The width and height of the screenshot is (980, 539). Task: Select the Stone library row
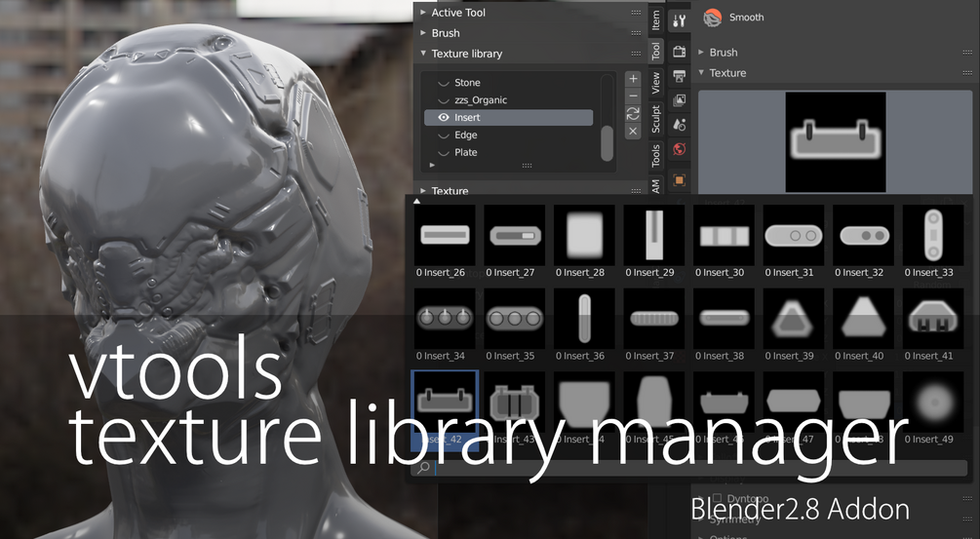click(x=509, y=83)
